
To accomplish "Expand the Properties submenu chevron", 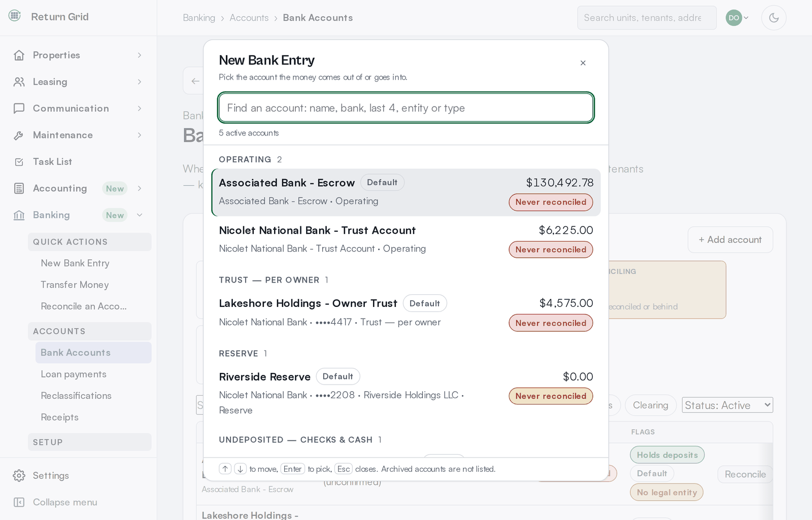I will coord(140,55).
